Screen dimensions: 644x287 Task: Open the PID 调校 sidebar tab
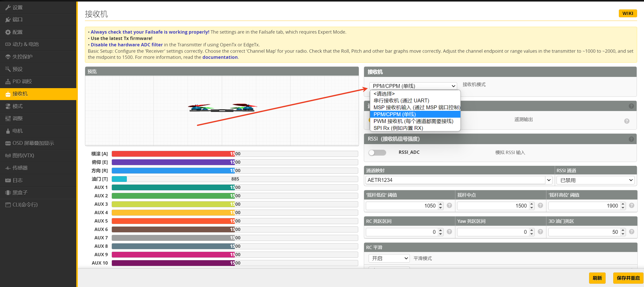click(x=22, y=81)
